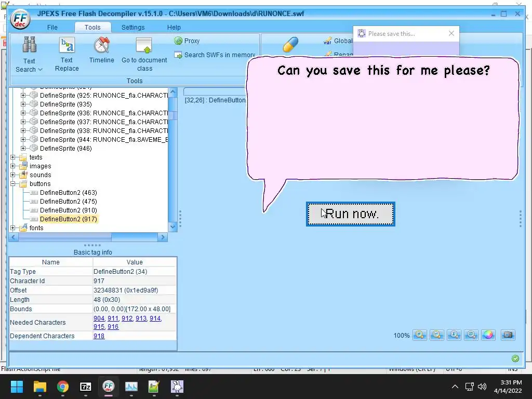Reset preview zoom to 1:1 magnifier
532x399 pixels.
click(454, 335)
